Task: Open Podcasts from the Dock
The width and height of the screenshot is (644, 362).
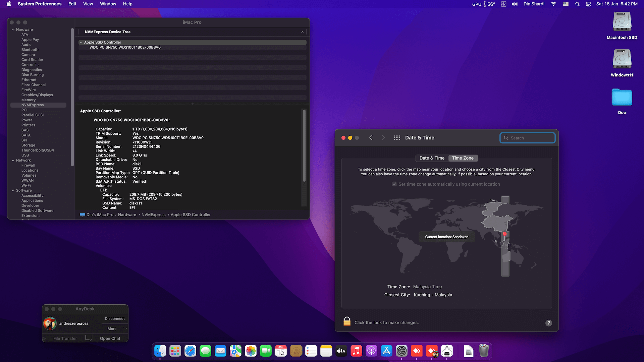Action: (371, 351)
